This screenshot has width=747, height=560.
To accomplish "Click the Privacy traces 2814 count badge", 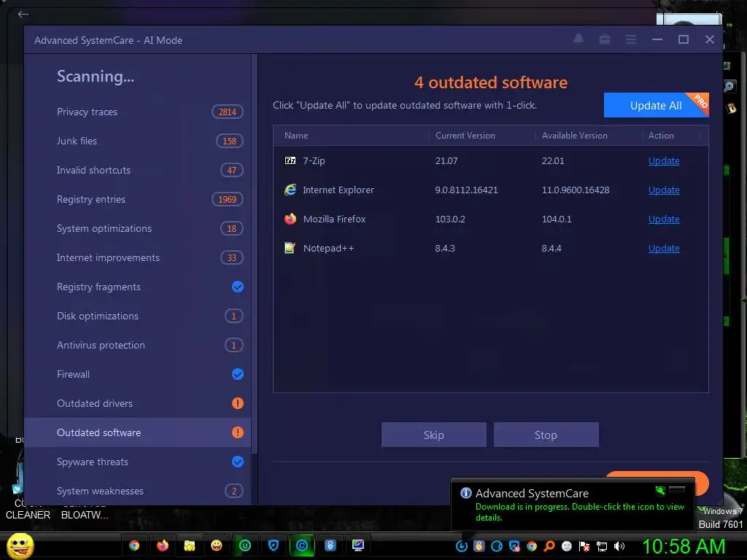I will [228, 112].
